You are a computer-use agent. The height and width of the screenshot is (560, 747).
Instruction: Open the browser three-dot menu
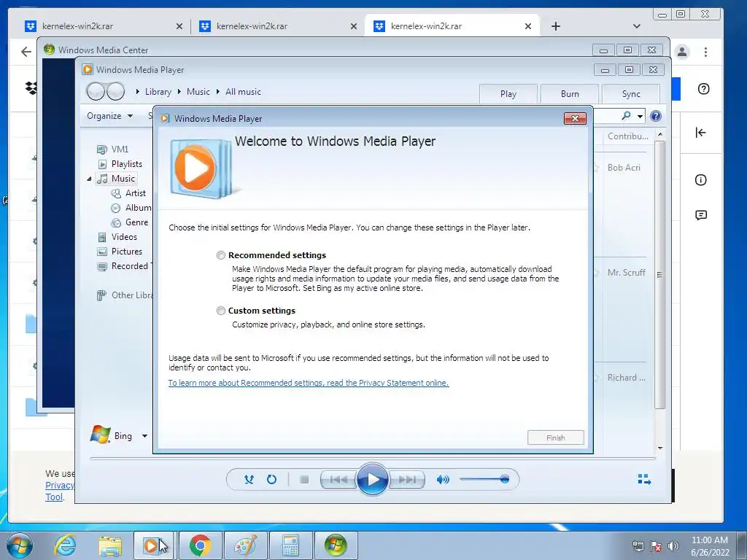coord(705,52)
